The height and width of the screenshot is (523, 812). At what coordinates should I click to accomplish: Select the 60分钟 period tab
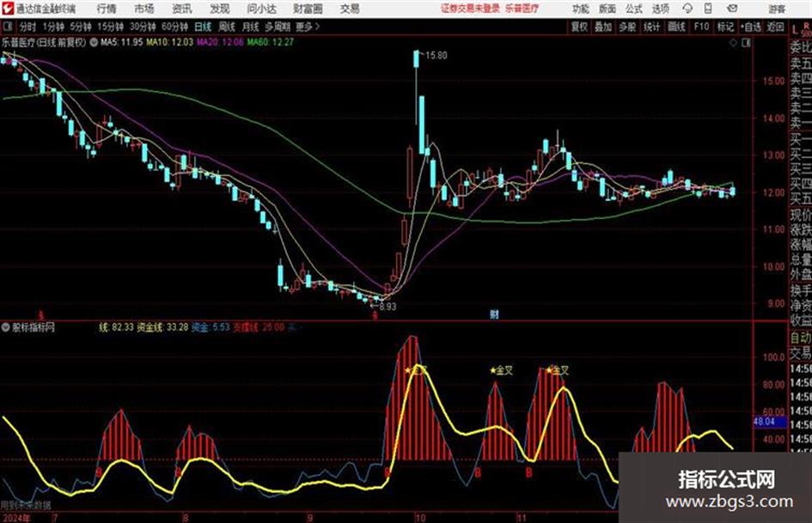click(x=174, y=27)
